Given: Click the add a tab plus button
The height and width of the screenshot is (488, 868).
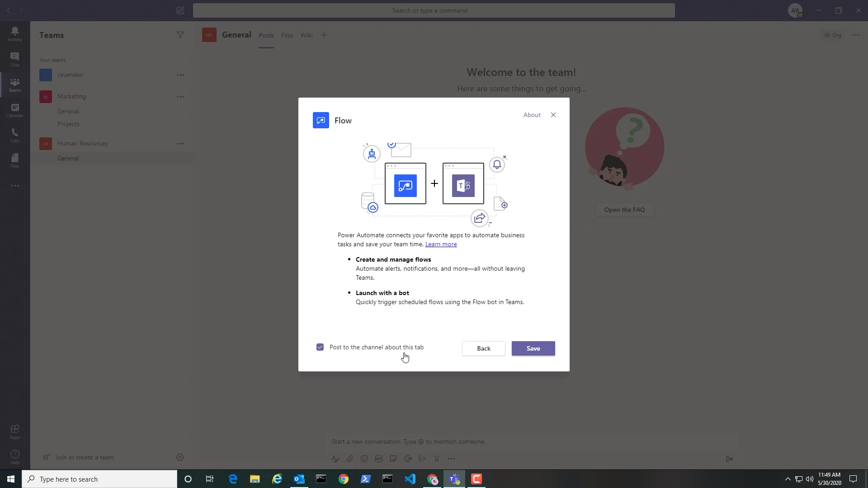Looking at the screenshot, I should tap(324, 35).
